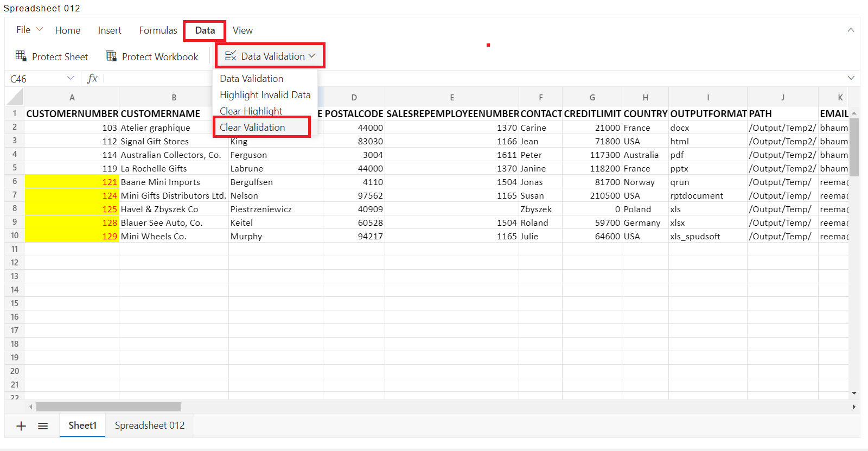
Task: Select the cell Piestrzeniewicz
Action: coord(276,209)
